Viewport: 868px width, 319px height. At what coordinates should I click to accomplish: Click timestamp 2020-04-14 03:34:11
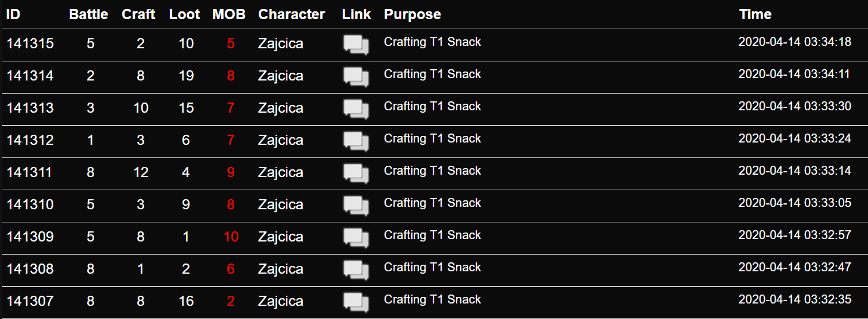coord(795,75)
